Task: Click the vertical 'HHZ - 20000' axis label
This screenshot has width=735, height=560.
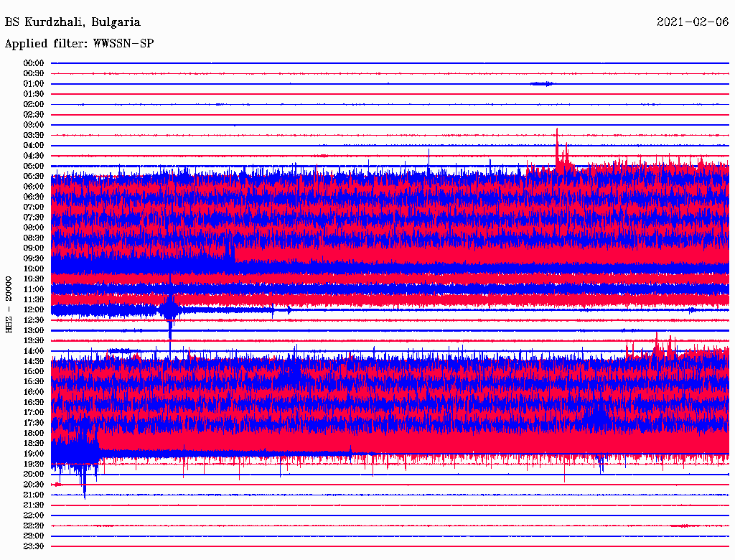Action: click(9, 304)
